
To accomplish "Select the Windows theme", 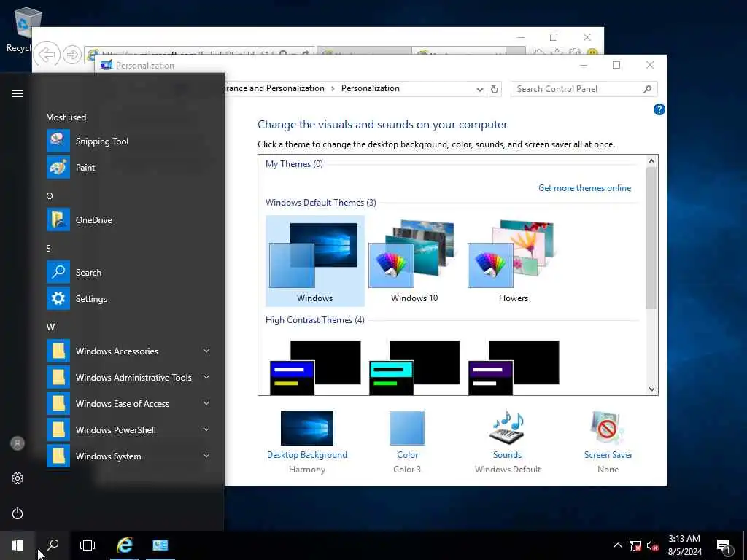I will coord(315,261).
